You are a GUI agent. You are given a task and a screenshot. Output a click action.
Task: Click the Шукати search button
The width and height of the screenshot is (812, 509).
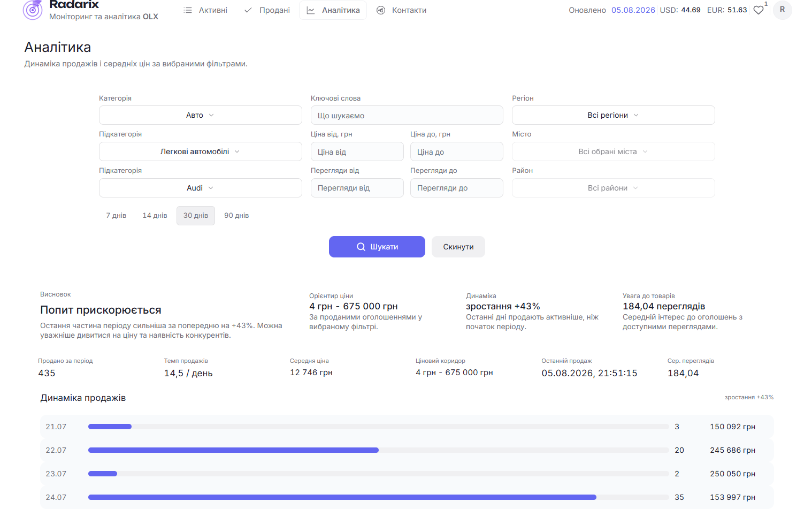tap(377, 247)
